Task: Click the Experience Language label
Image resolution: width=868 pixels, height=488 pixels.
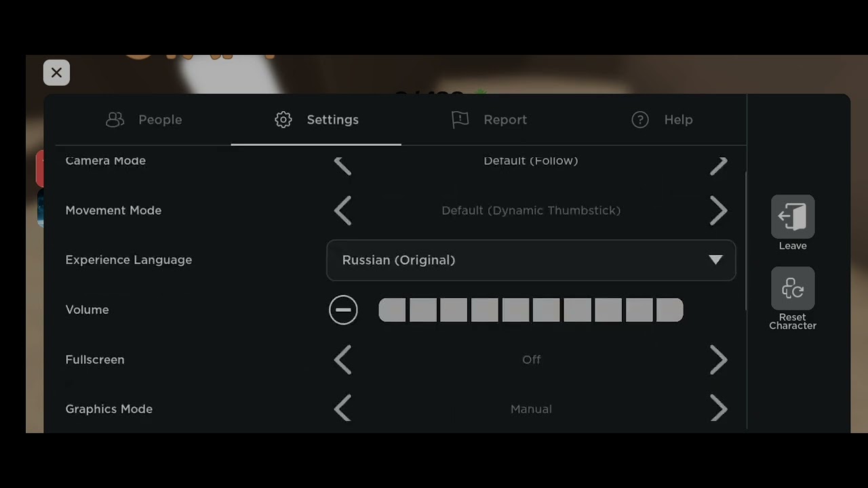Action: point(129,260)
